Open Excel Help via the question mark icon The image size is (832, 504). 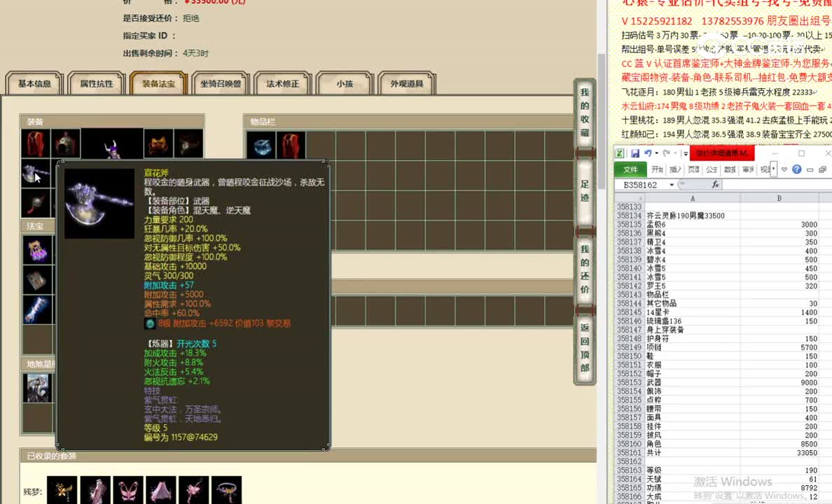click(x=797, y=170)
